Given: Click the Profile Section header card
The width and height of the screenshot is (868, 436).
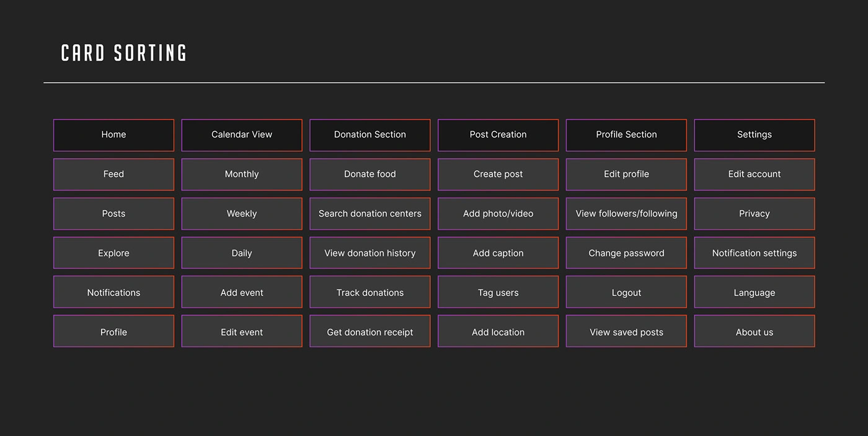Looking at the screenshot, I should tap(626, 135).
